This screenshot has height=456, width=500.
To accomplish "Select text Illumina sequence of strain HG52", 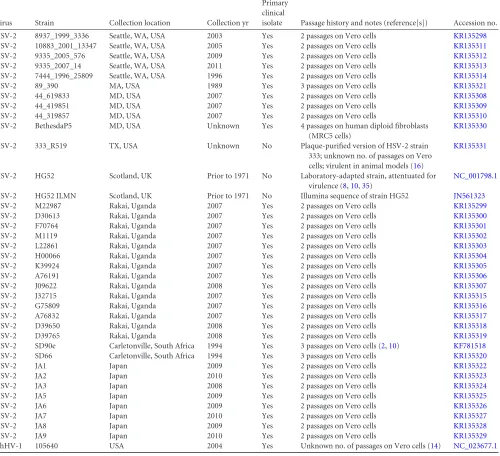I will point(354,196).
